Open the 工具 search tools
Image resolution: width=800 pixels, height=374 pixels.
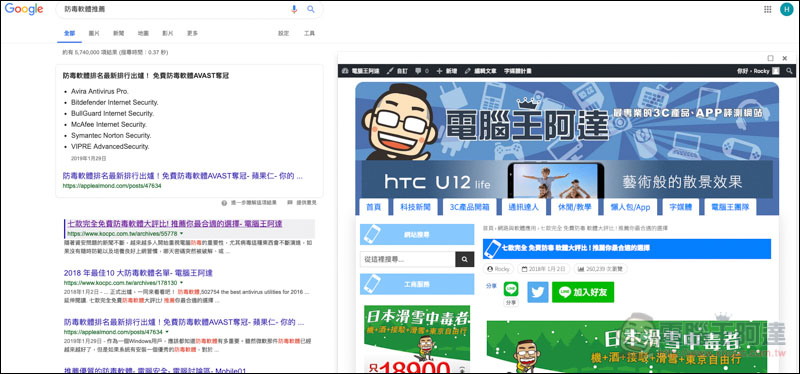pos(309,33)
